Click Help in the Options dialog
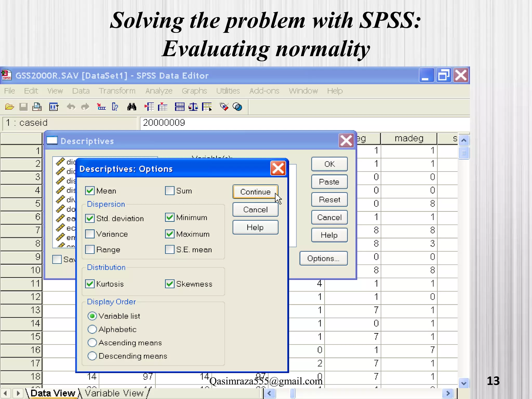 click(x=255, y=227)
